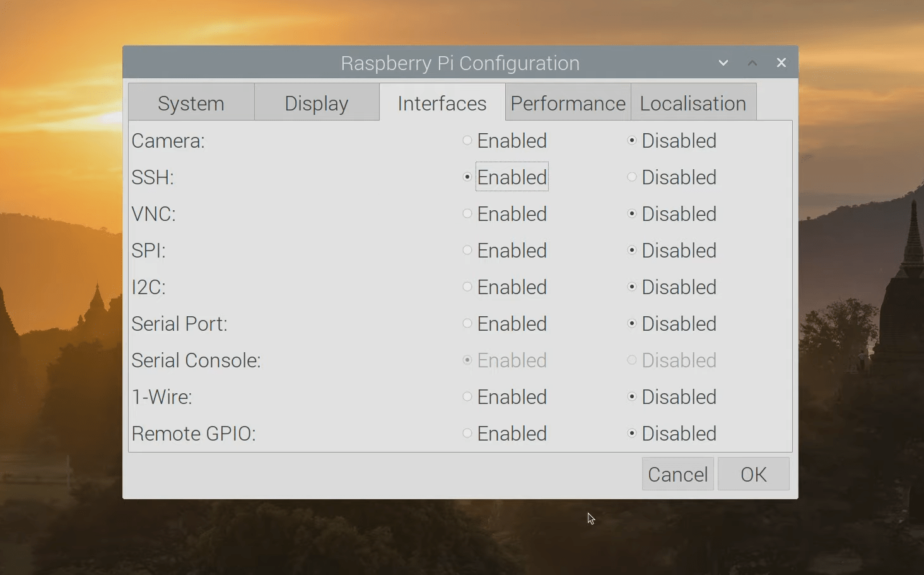Screen dimensions: 924x575
Task: Select the Interfaces tab
Action: (x=442, y=102)
